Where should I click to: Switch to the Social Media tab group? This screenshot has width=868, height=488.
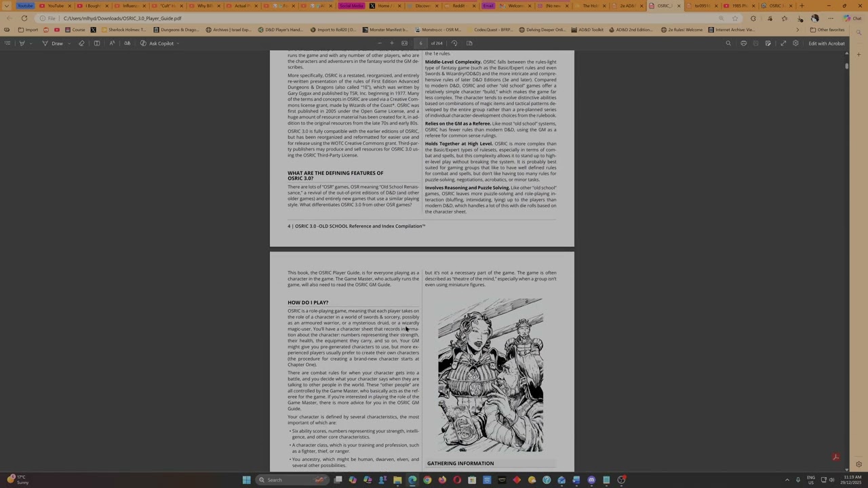click(351, 5)
